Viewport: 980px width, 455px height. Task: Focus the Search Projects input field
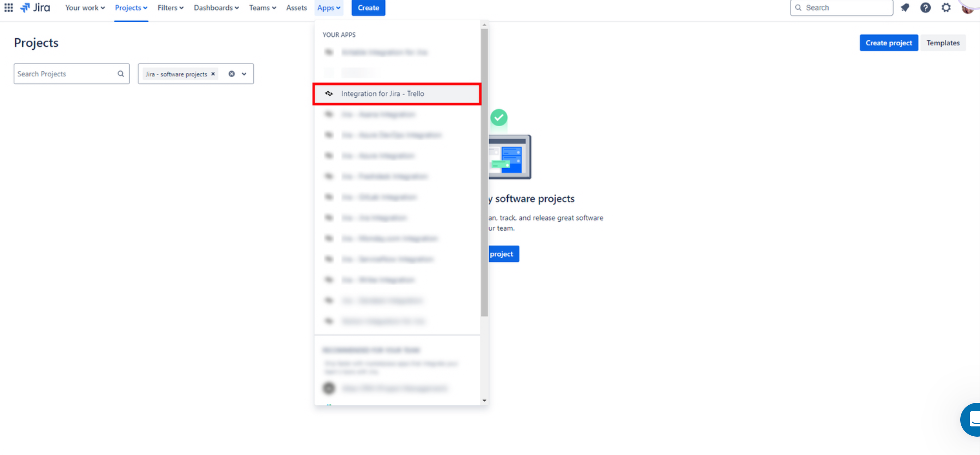click(x=72, y=74)
